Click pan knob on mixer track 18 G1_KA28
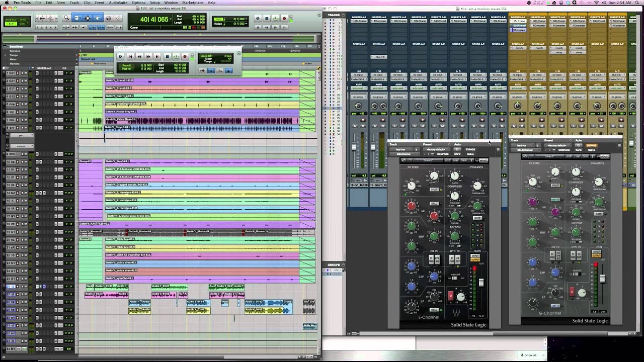Viewport: 644px width, 362px height. click(x=358, y=106)
